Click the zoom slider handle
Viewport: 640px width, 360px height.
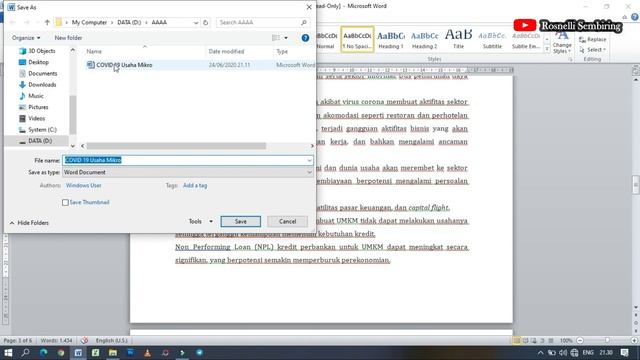(x=607, y=340)
